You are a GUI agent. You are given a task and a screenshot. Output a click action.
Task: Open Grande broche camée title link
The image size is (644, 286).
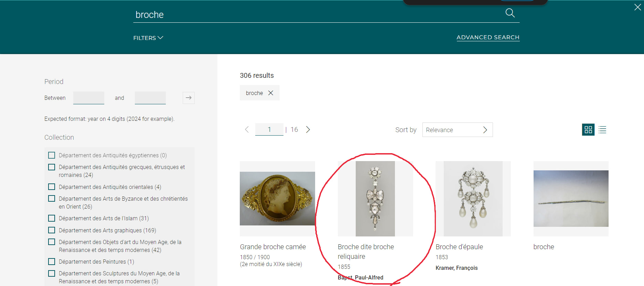pyautogui.click(x=273, y=247)
